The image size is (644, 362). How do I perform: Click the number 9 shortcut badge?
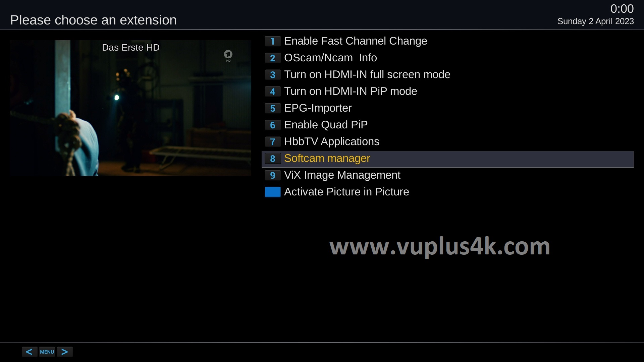pos(273,175)
